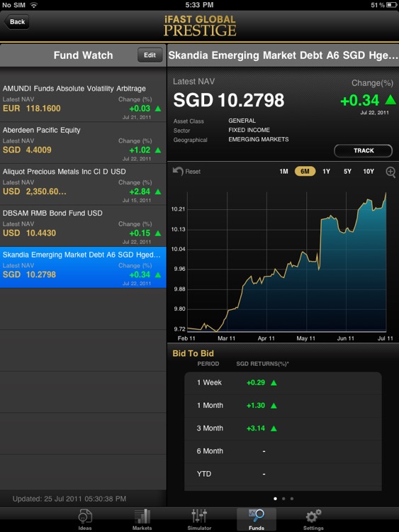Click the chart zoom magnifier icon

(x=391, y=172)
